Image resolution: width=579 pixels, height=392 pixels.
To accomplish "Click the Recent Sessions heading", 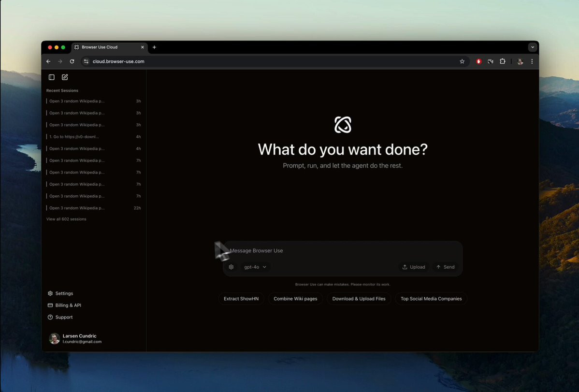I will tap(62, 90).
